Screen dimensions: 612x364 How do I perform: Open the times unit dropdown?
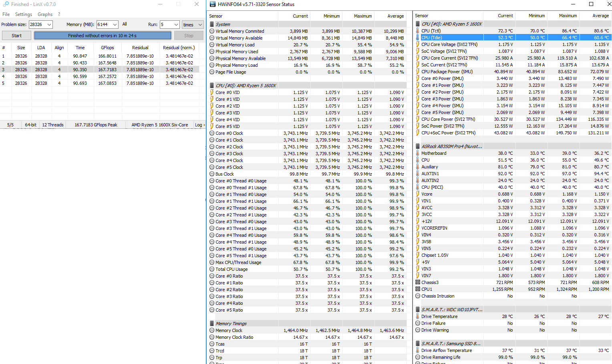tap(193, 24)
